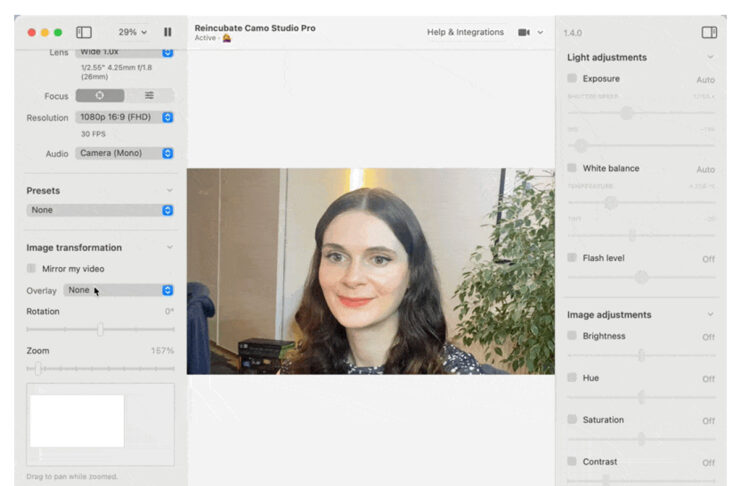Open the Overlay dropdown set to None
741x486 pixels.
click(118, 290)
